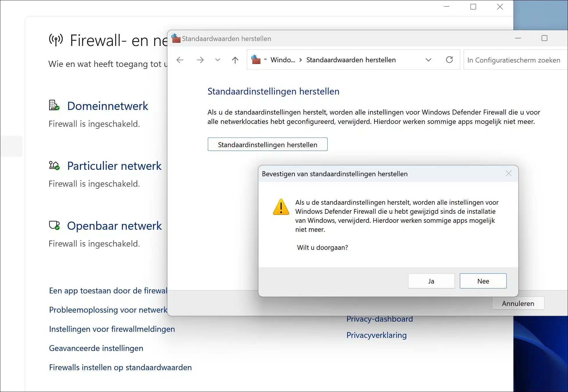Viewport: 568px width, 392px height.
Task: Open recent locations dropdown arrow
Action: coord(217,60)
